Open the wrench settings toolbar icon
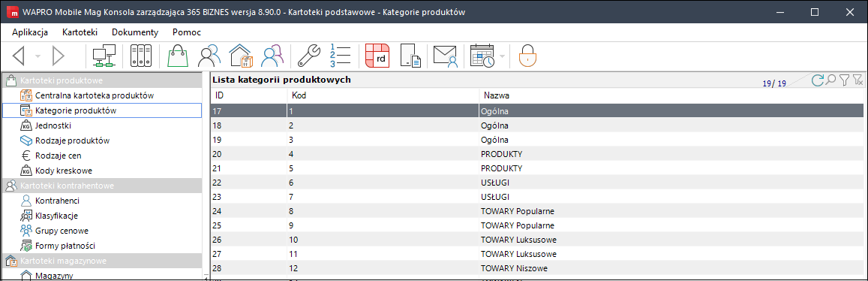Image resolution: width=868 pixels, height=281 pixels. point(309,56)
